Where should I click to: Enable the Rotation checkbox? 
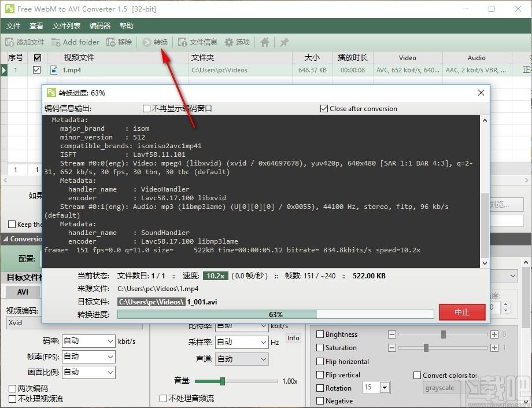[x=320, y=388]
